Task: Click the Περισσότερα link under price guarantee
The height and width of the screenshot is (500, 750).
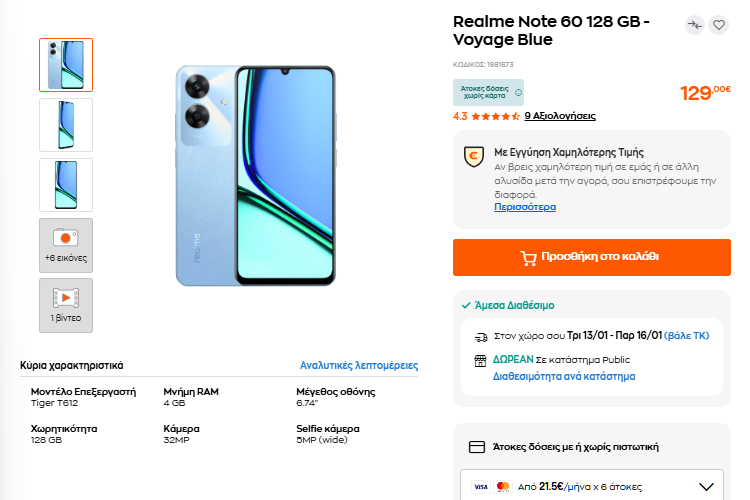Action: coord(524,207)
